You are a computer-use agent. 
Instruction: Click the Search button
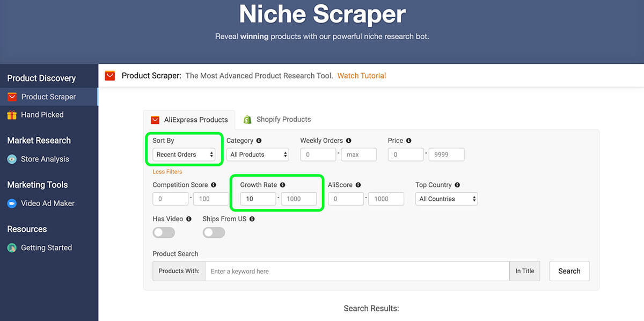coord(569,271)
